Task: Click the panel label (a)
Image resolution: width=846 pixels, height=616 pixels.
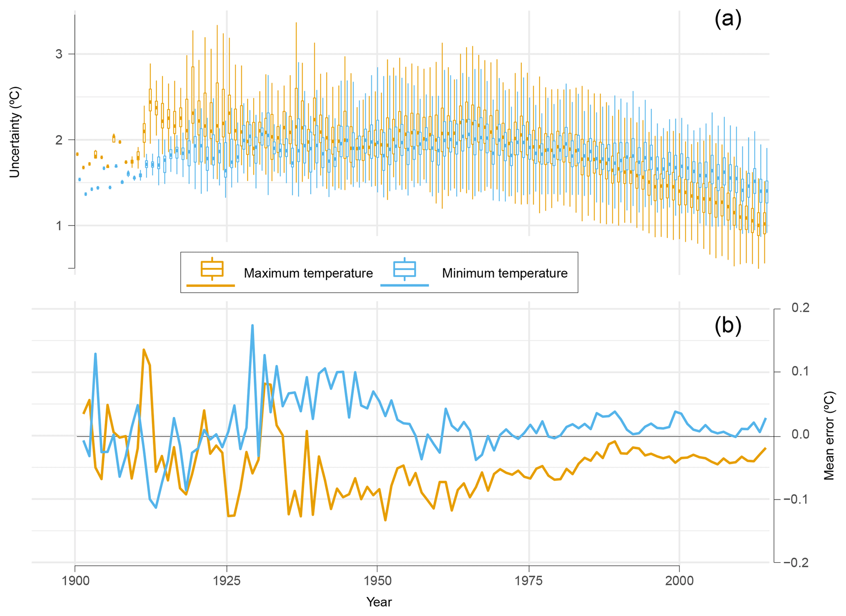Action: (x=727, y=19)
